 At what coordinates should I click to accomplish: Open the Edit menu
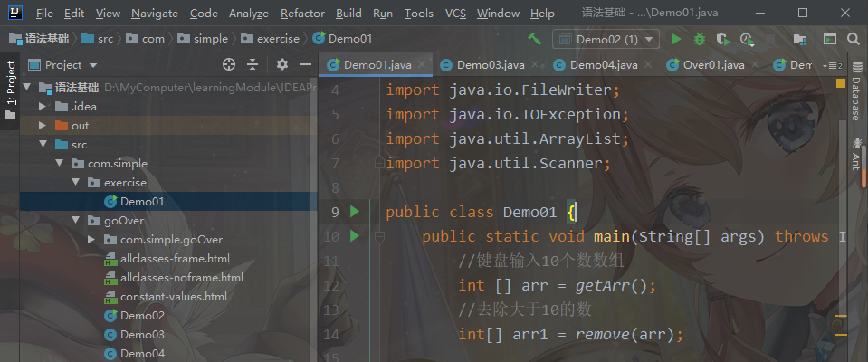[74, 14]
